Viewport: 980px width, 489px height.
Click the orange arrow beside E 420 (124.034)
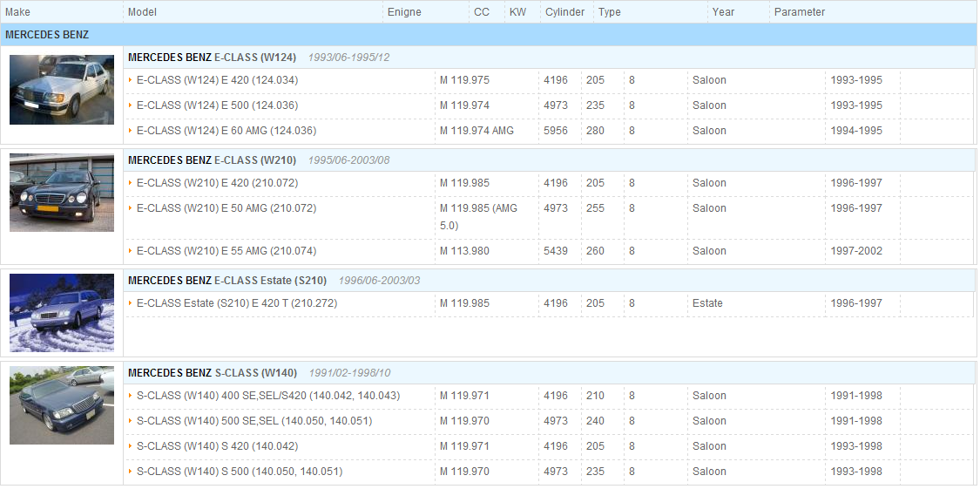coord(131,80)
